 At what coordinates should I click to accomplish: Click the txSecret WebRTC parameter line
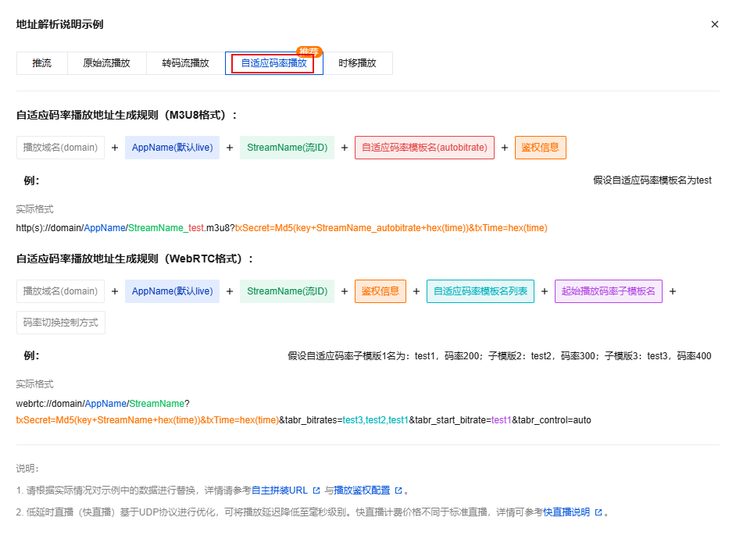click(303, 420)
